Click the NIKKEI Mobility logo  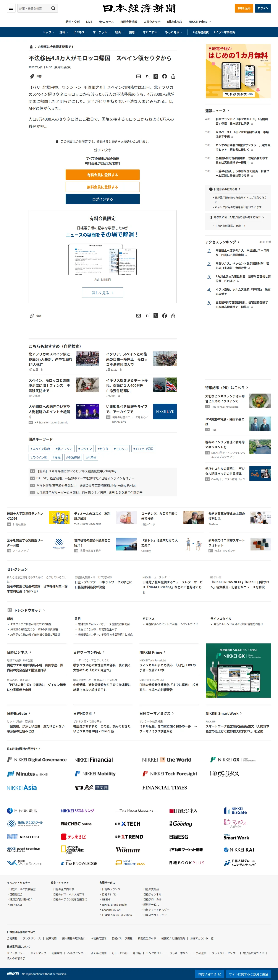[95, 773]
